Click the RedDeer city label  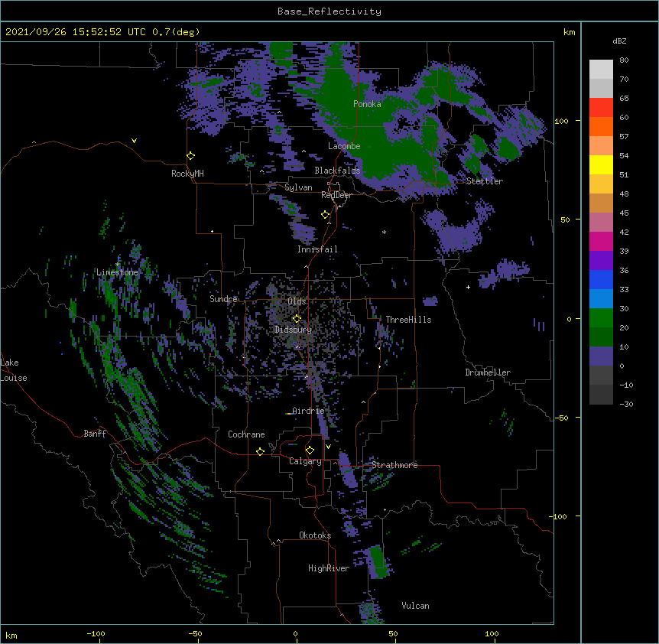tap(336, 195)
